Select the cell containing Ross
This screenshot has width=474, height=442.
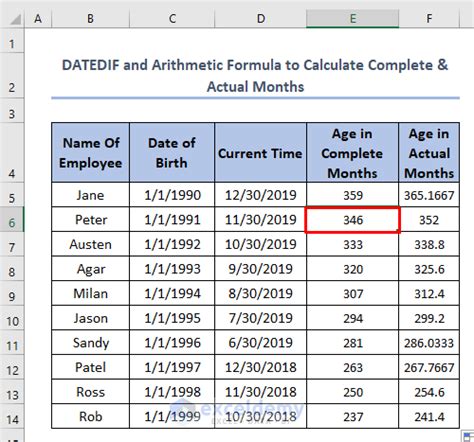(91, 392)
